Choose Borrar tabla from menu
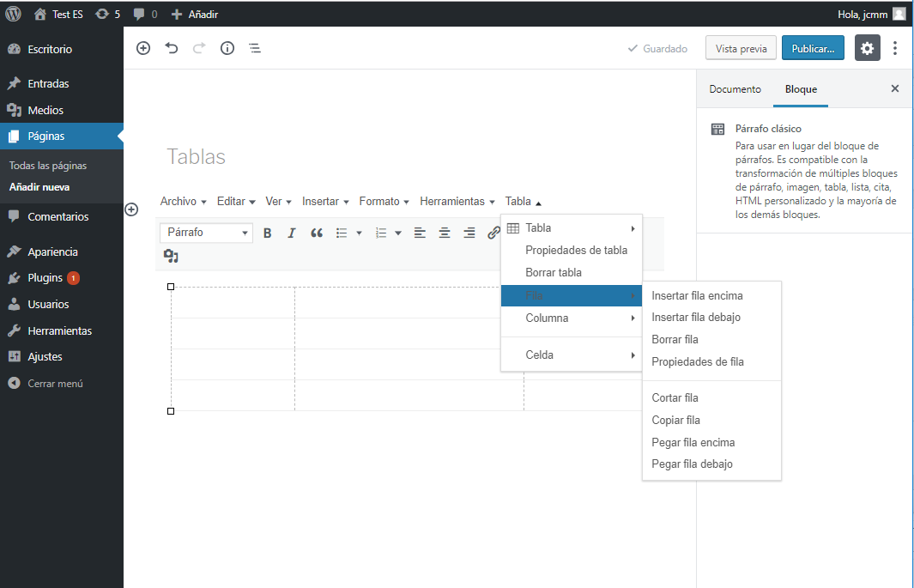914x588 pixels. (x=554, y=273)
